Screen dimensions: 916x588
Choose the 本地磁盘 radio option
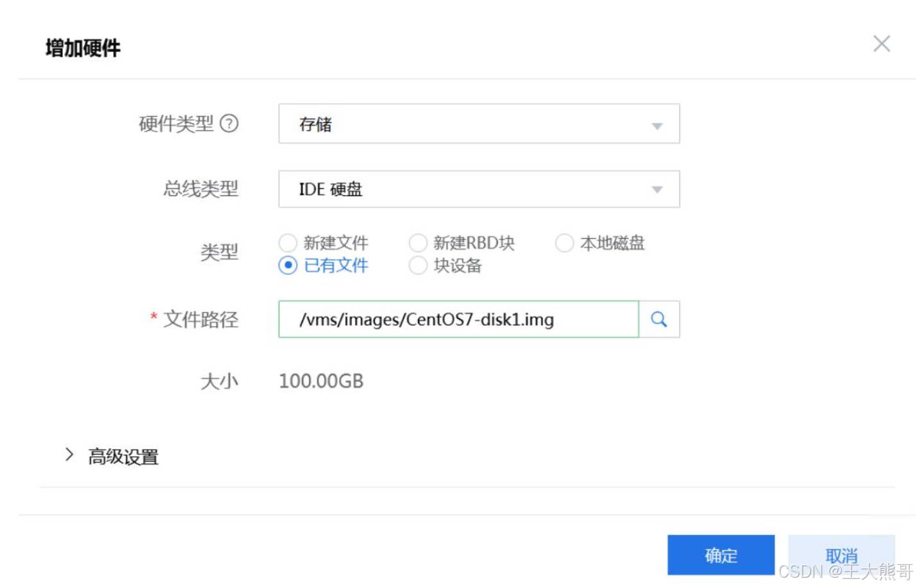564,243
